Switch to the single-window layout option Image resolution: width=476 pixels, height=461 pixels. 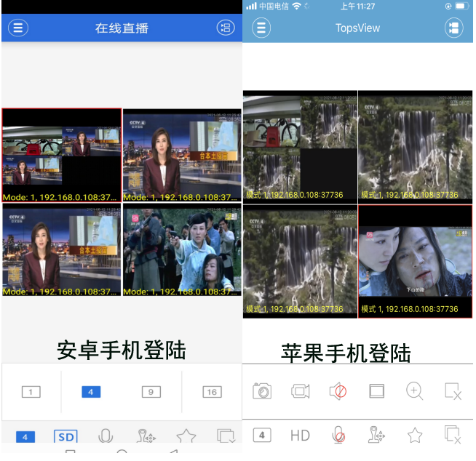point(31,392)
